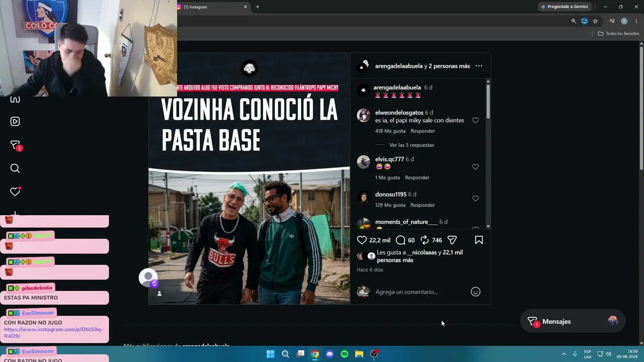Open File Explorer from taskbar
The height and width of the screenshot is (362, 644).
(359, 354)
